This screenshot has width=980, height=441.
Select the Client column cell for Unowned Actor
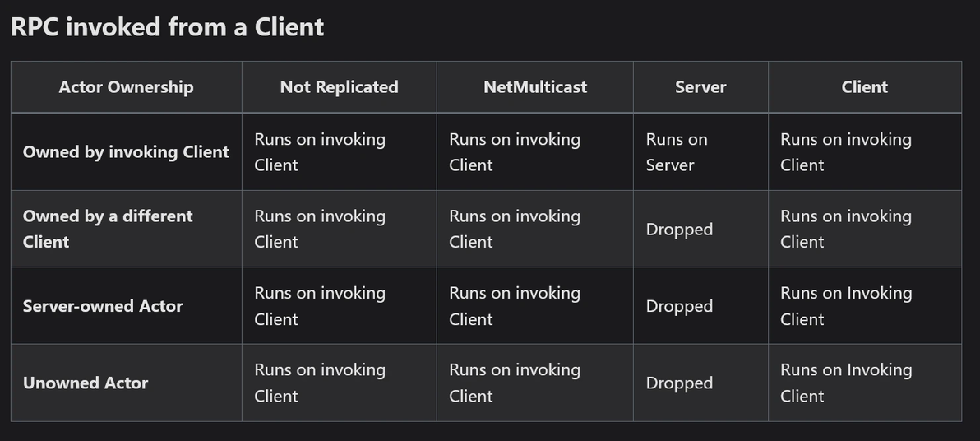click(x=846, y=383)
